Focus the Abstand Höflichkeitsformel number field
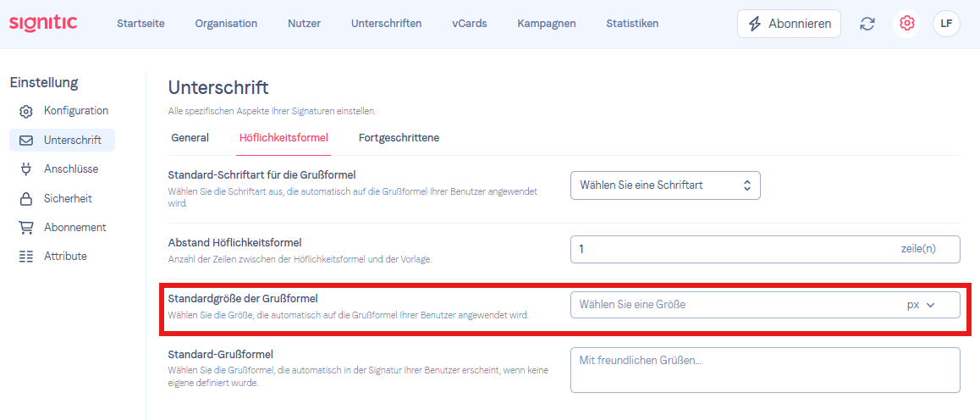 pyautogui.click(x=765, y=249)
